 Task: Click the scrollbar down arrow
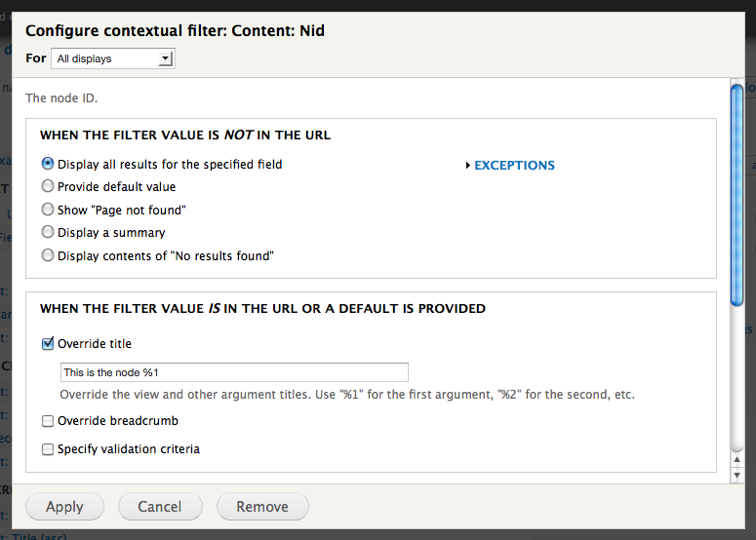coord(737,473)
